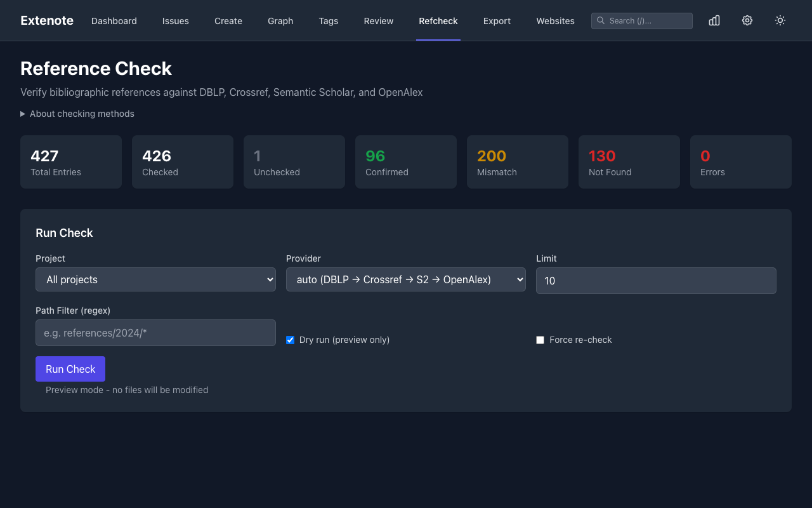Open the Project dropdown

pos(155,279)
